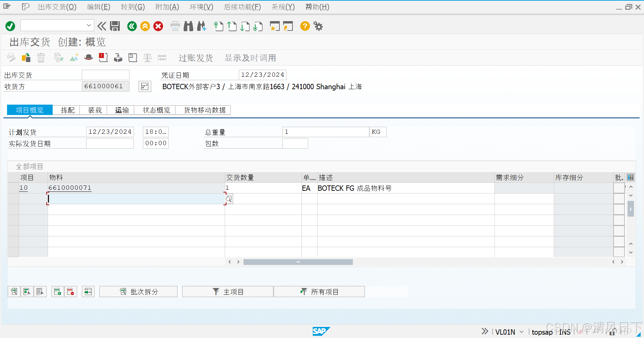Toggle 批 checkbox in the fourth table row
644x338 pixels.
point(619,220)
